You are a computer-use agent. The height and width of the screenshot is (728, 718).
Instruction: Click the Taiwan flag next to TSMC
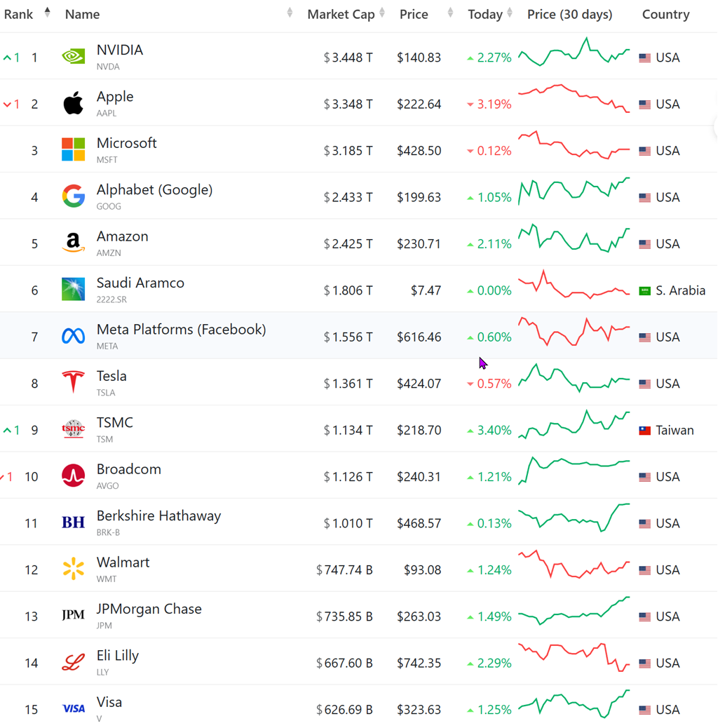coord(645,431)
